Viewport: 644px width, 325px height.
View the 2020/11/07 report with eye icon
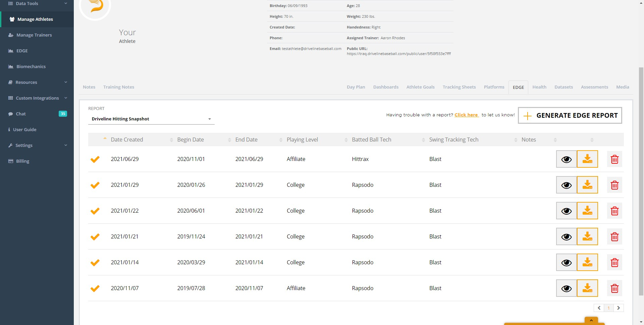567,288
